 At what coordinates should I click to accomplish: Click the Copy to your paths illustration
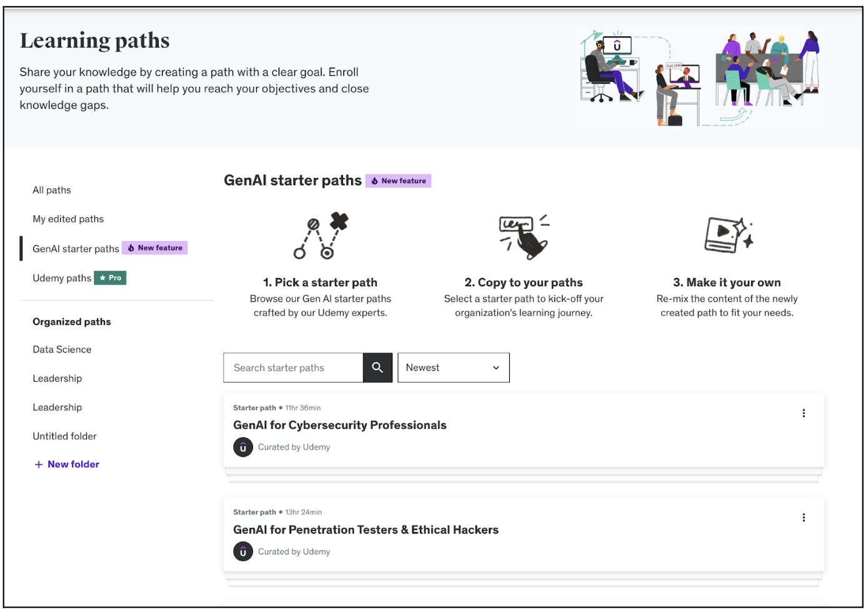click(524, 236)
